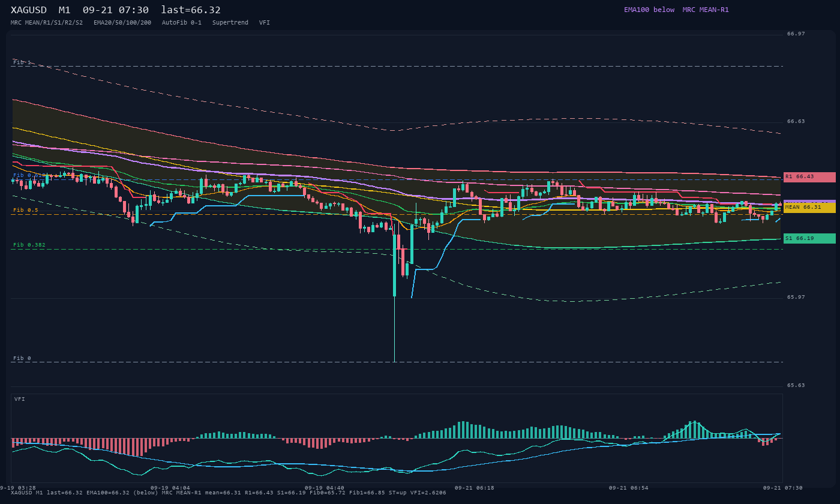Select the "Fib 0.5" level label
The height and width of the screenshot is (504, 840).
point(26,211)
